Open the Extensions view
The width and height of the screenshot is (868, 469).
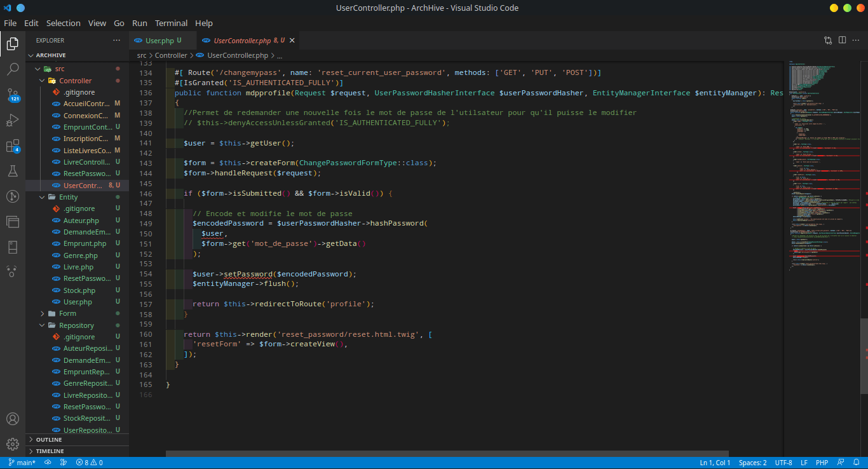point(13,146)
